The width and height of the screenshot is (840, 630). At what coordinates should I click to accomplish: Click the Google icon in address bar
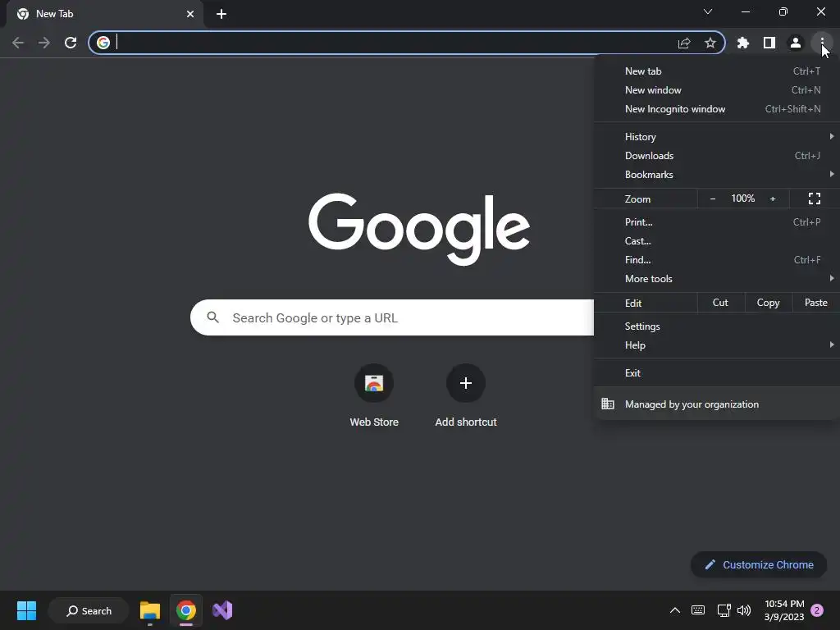[103, 43]
